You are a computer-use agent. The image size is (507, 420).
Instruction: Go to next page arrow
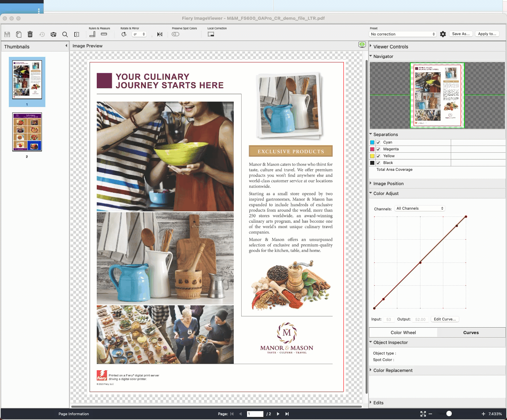278,414
